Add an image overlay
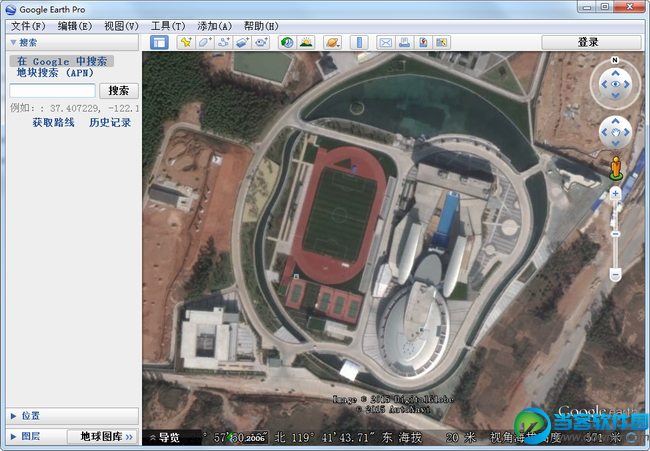650x451 pixels. pyautogui.click(x=243, y=42)
